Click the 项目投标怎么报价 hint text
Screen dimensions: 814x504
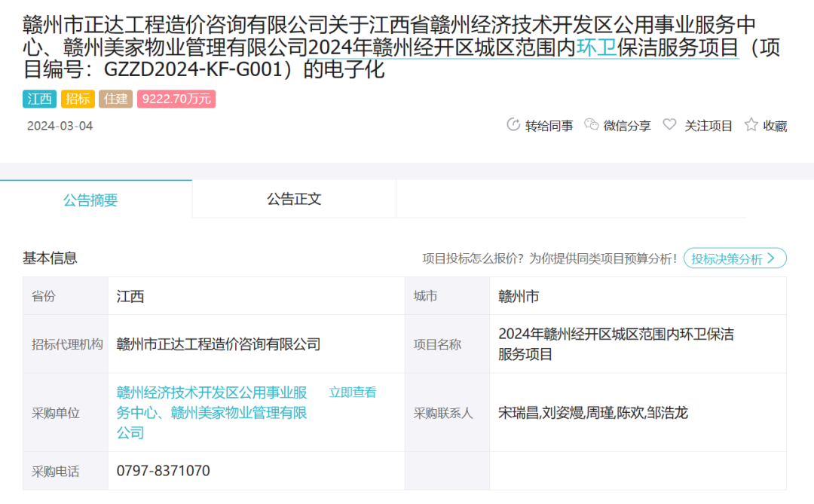[549, 258]
